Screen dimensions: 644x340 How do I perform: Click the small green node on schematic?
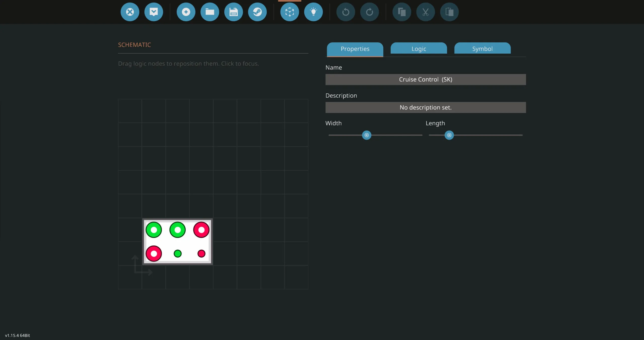(x=178, y=253)
